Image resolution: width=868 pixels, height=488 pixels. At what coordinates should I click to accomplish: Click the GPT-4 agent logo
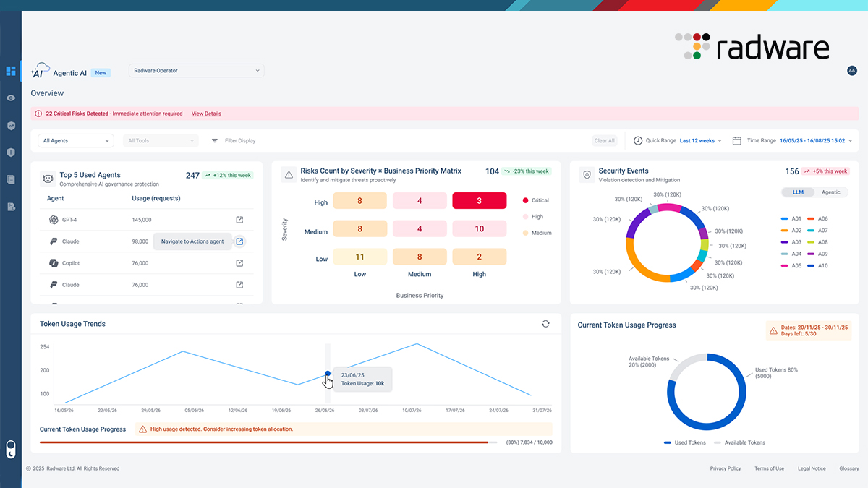(x=54, y=220)
